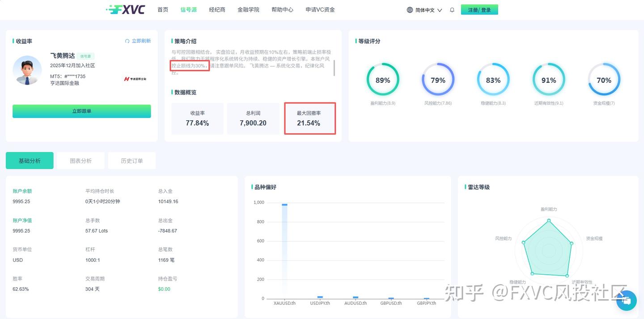Open the 金融学院 menu item
The width and height of the screenshot is (644, 319).
coord(249,9)
